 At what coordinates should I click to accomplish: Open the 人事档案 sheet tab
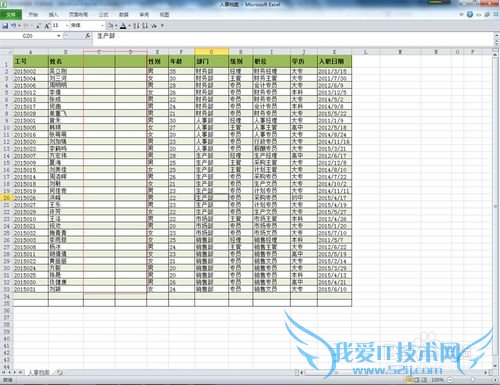tap(39, 372)
